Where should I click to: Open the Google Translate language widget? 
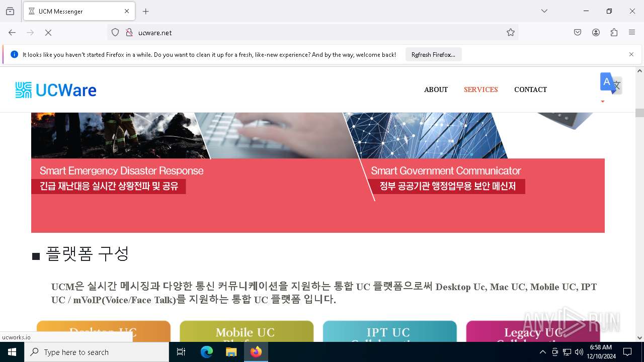[x=611, y=83]
